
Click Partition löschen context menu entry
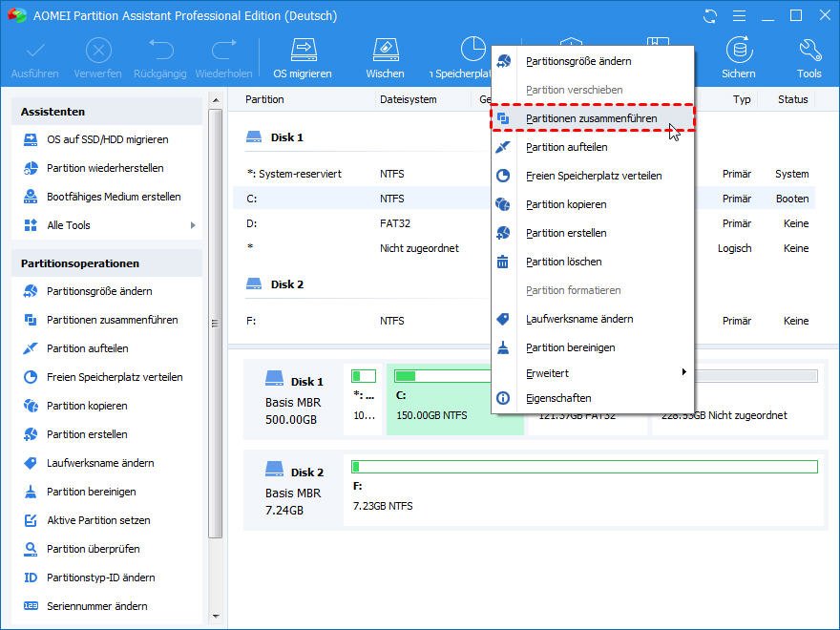[x=593, y=262]
